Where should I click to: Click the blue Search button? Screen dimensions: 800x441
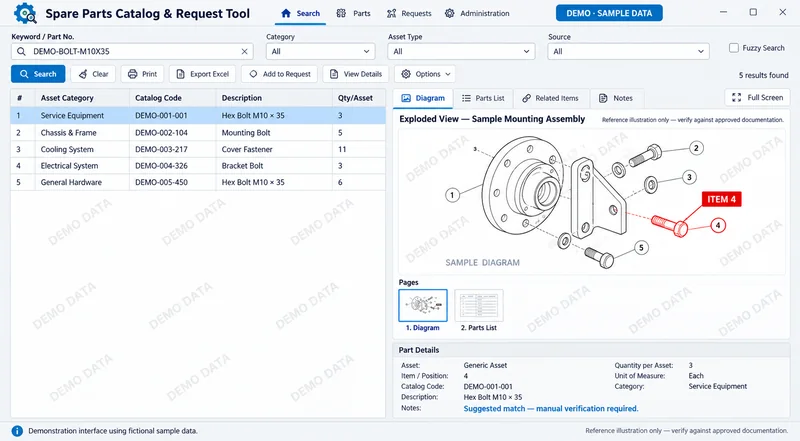pos(38,74)
